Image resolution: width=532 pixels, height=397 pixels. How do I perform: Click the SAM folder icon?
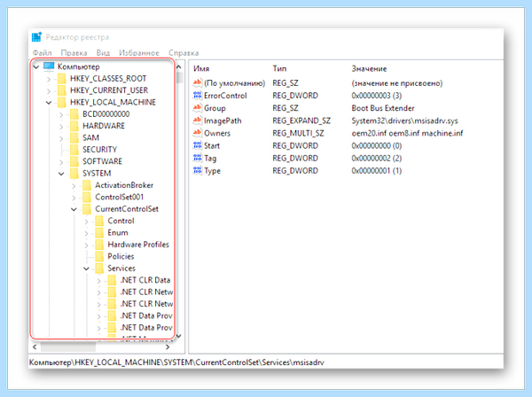click(x=74, y=138)
